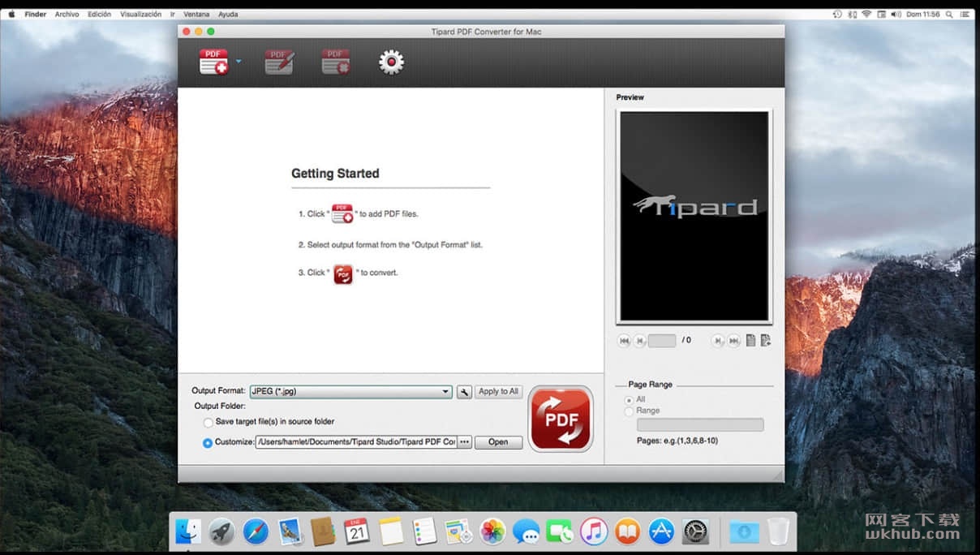Viewport: 980px width, 555px height.
Task: Click the page range text field
Action: tap(700, 425)
